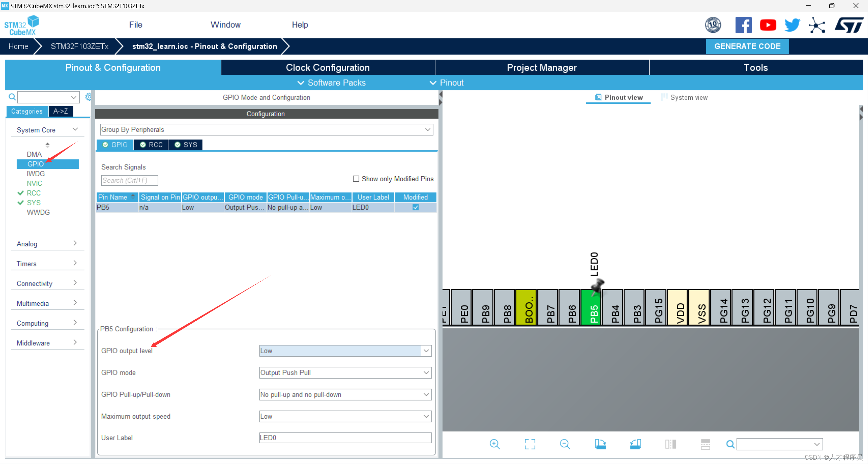Select DMA in System Core list

(34, 154)
